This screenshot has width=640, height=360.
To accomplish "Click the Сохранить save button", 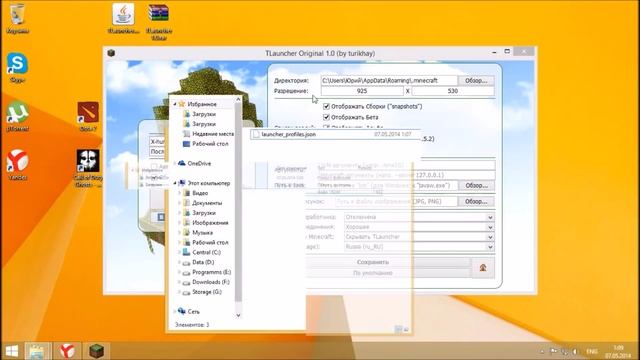I will tap(373, 262).
